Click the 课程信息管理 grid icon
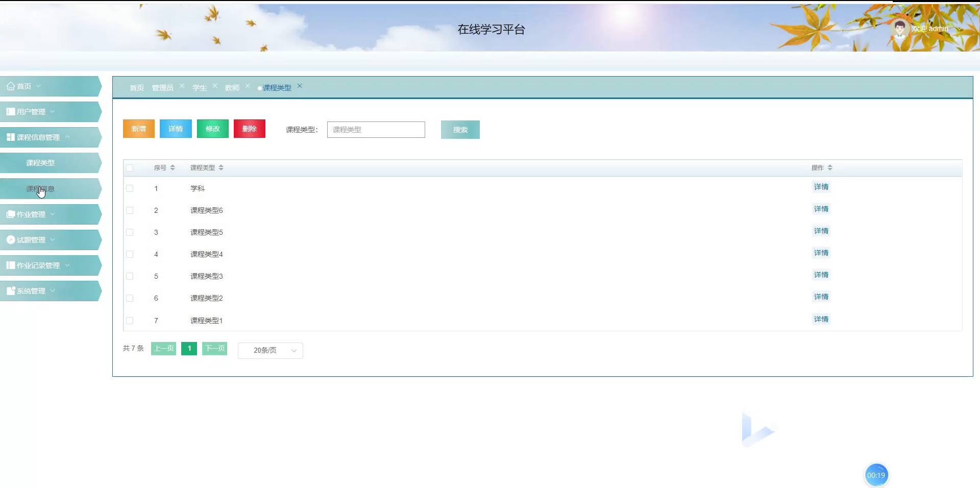The image size is (980, 488). click(x=10, y=137)
